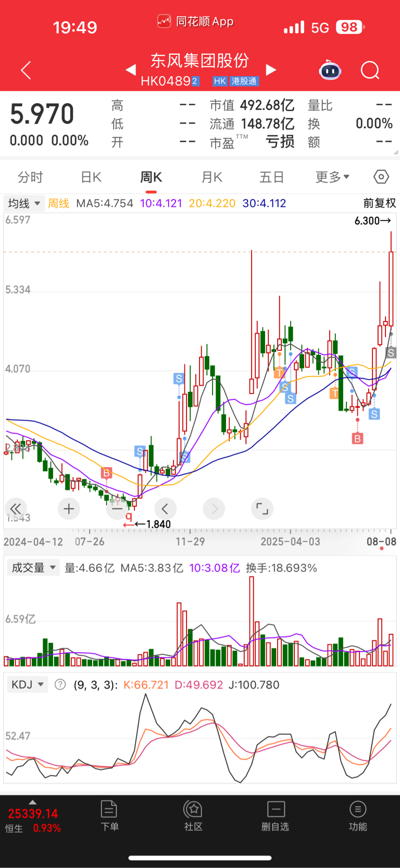Switch to next stock with right triangle
This screenshot has width=400, height=868.
coord(271,70)
